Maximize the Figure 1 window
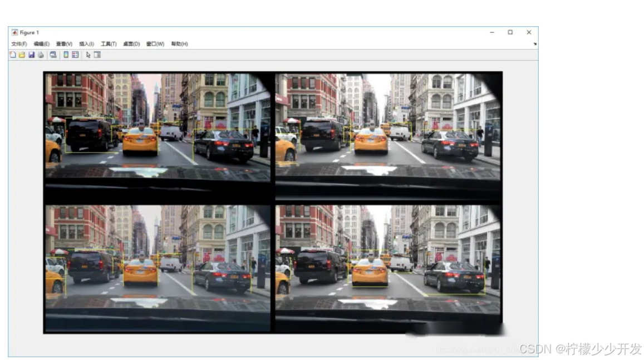Viewport: 644px width, 360px height. pyautogui.click(x=510, y=32)
